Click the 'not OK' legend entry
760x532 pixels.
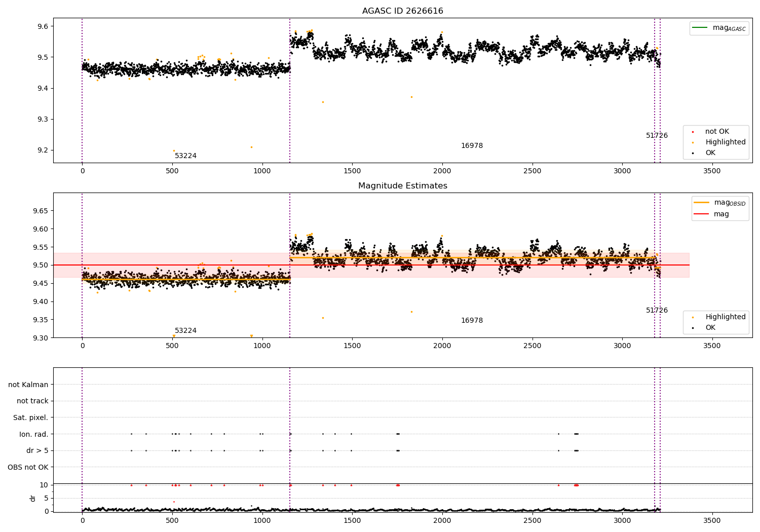click(717, 132)
